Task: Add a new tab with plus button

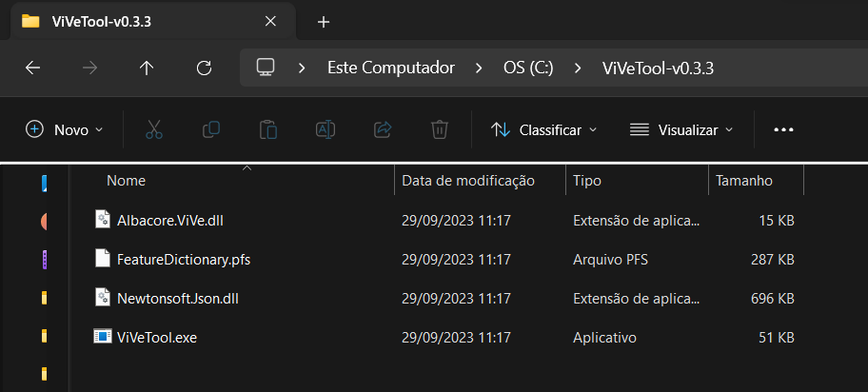Action: (x=324, y=22)
